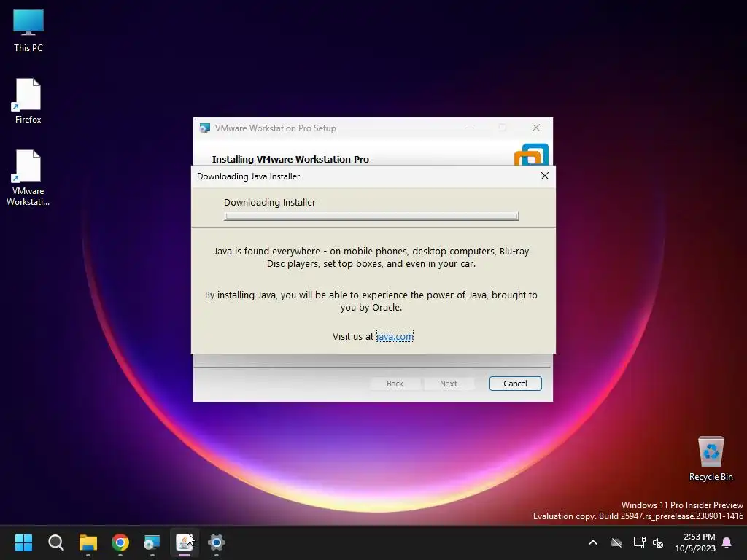This screenshot has height=560, width=747.
Task: Select Java installer taskbar icon
Action: point(185,542)
